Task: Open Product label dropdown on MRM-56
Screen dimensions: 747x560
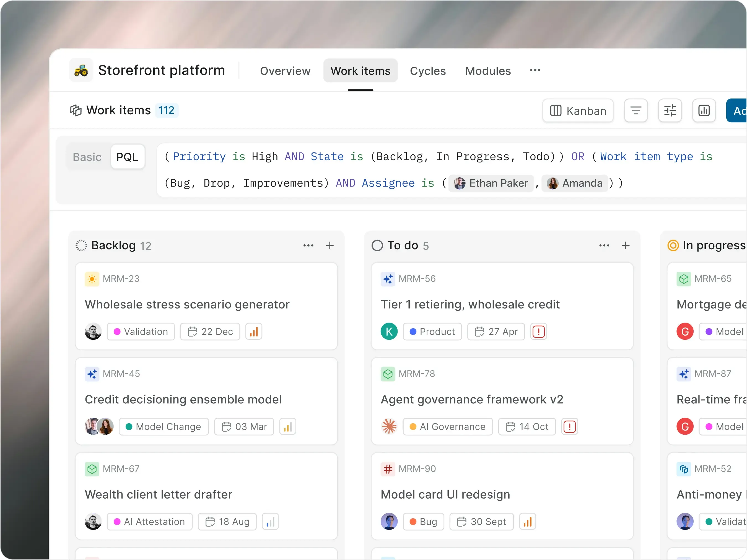Action: (432, 332)
